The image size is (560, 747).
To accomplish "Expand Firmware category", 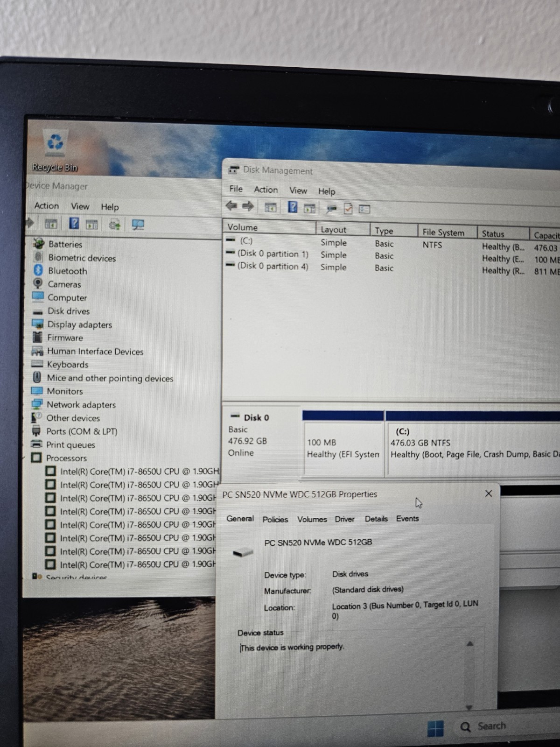I will click(x=65, y=338).
